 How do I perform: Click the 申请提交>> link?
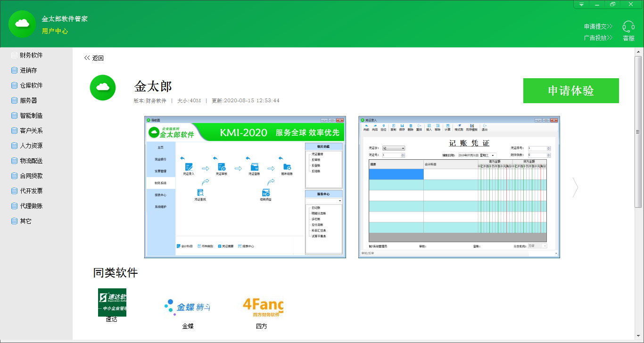click(598, 27)
